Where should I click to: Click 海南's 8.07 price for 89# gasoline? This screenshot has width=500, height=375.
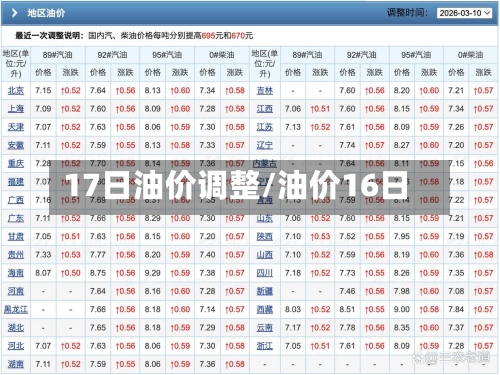pyautogui.click(x=43, y=273)
